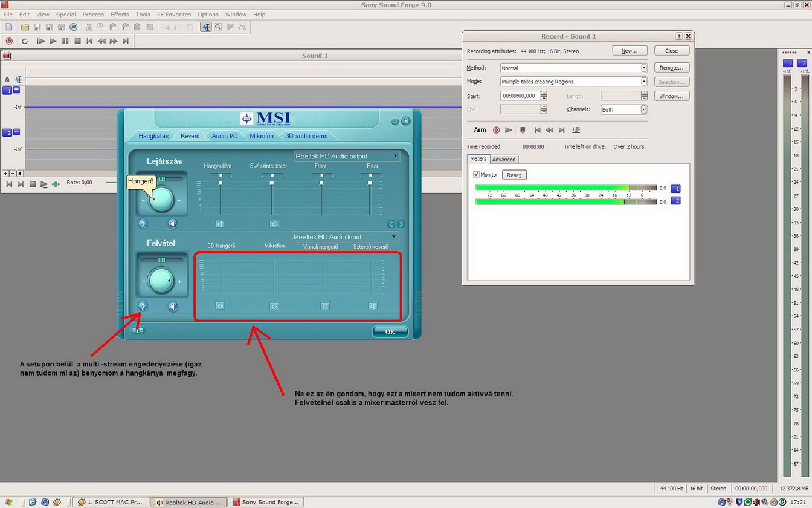
Task: Expand the Channels dropdown set to Both
Action: tap(643, 109)
